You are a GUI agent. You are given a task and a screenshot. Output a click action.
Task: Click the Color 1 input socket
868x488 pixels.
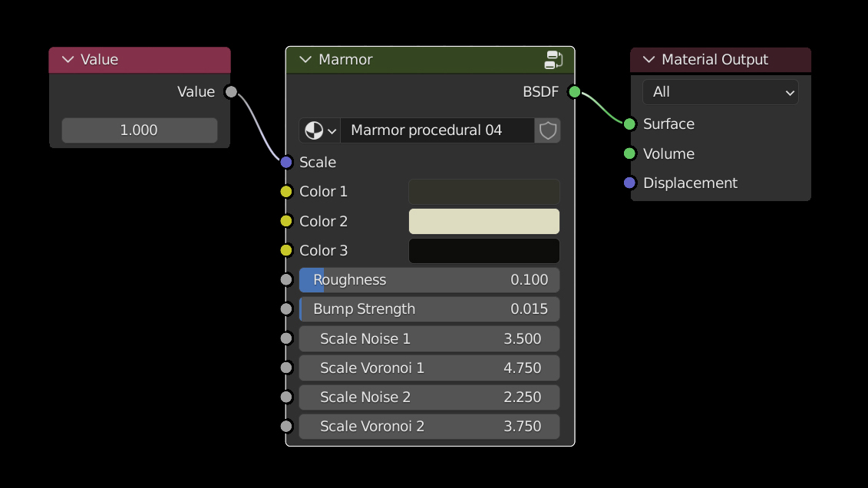(286, 192)
